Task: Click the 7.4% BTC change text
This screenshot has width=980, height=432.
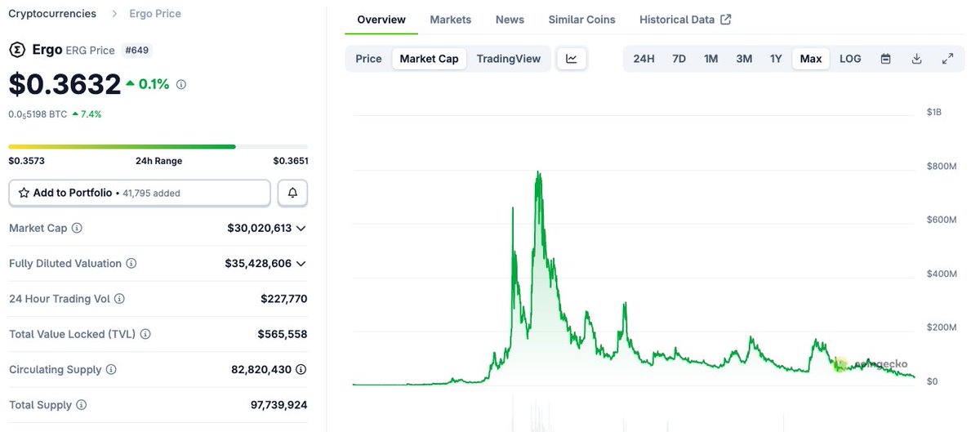Action: tap(91, 114)
